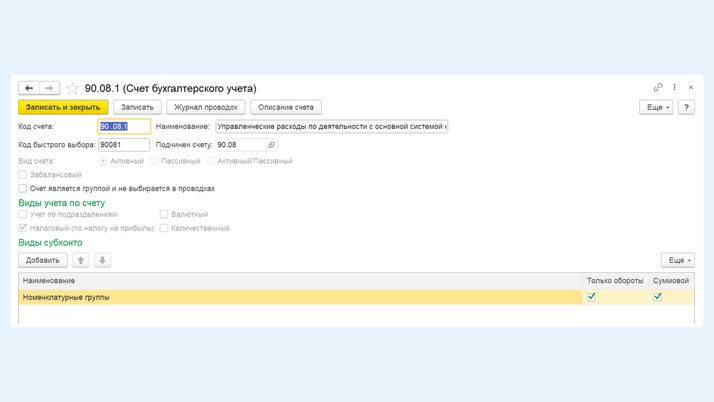This screenshot has height=402, width=714.
Task: Move subconto row up with arrow
Action: point(81,260)
